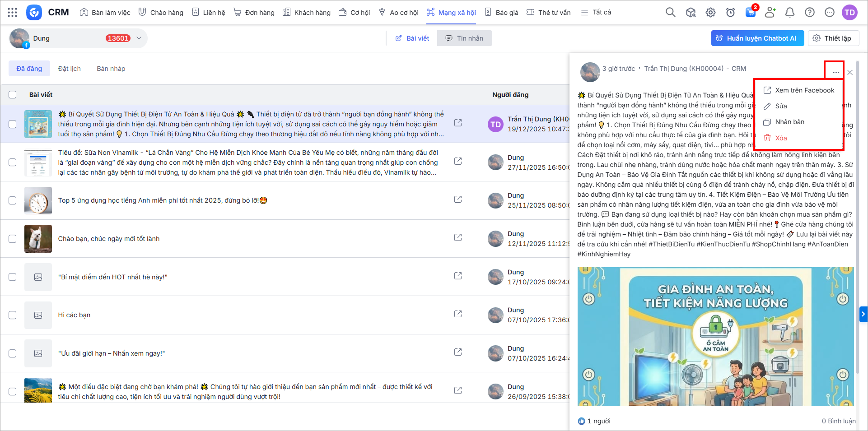This screenshot has width=868, height=431.
Task: Open external link icon for Vinamilk post
Action: coord(458,161)
